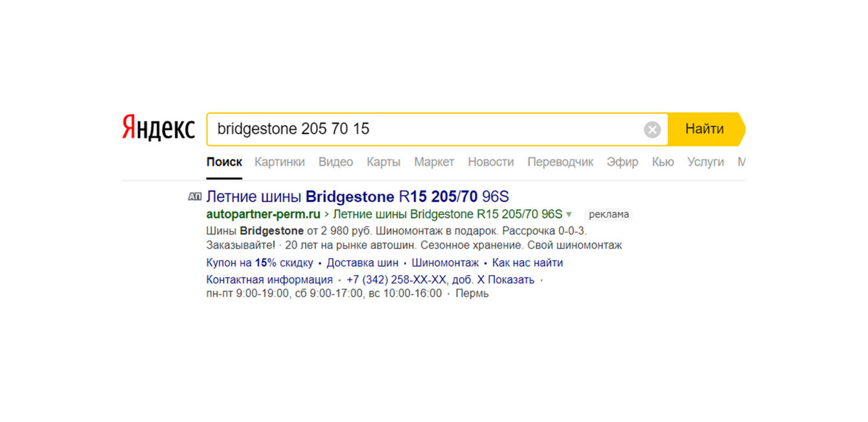868x422 pixels.
Task: Click the ad favicon icon beside result title
Action: (194, 197)
